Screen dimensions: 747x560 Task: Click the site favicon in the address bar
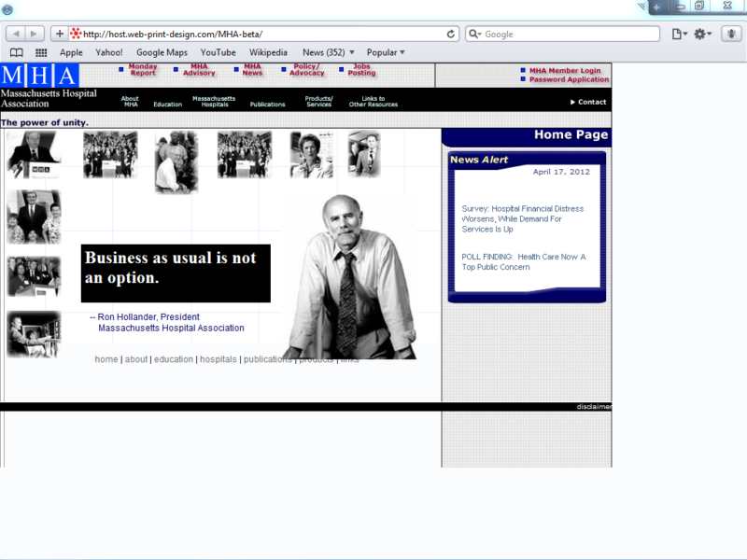tap(76, 34)
